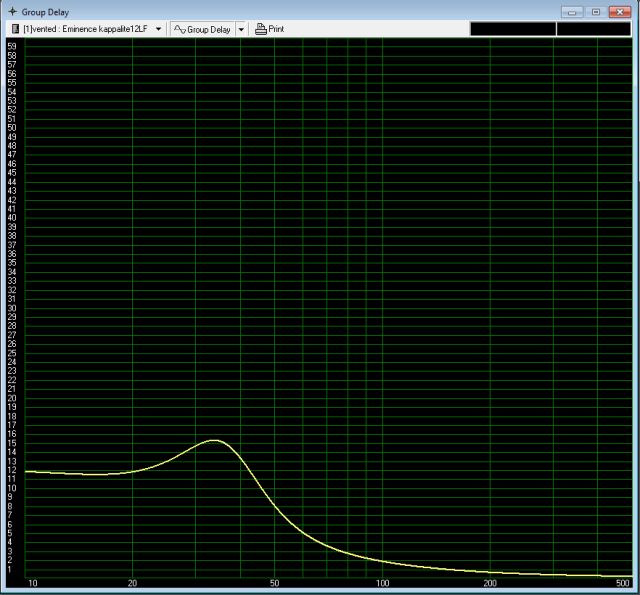This screenshot has height=595, width=640.
Task: Click the Group Delay window title icon
Action: 12,11
